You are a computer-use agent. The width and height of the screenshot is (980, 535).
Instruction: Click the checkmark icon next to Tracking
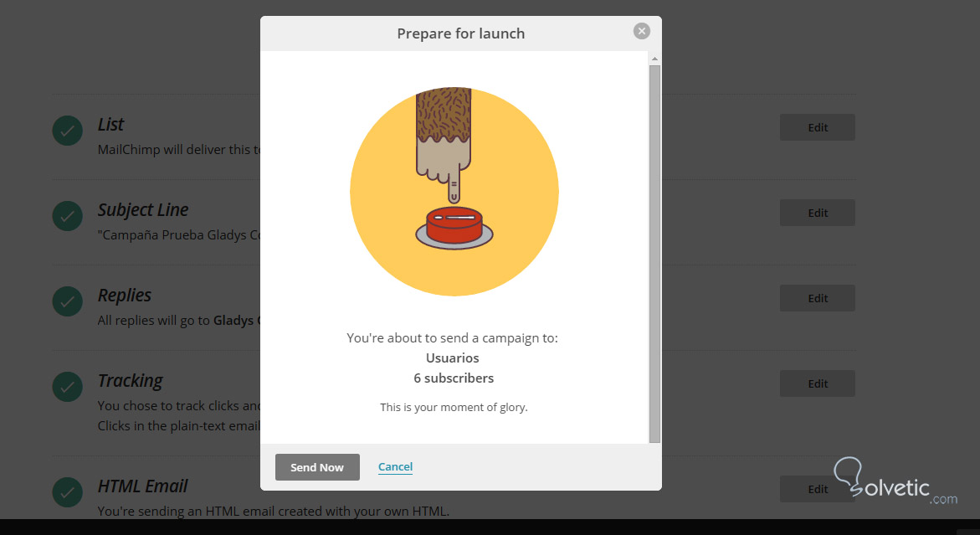(67, 386)
